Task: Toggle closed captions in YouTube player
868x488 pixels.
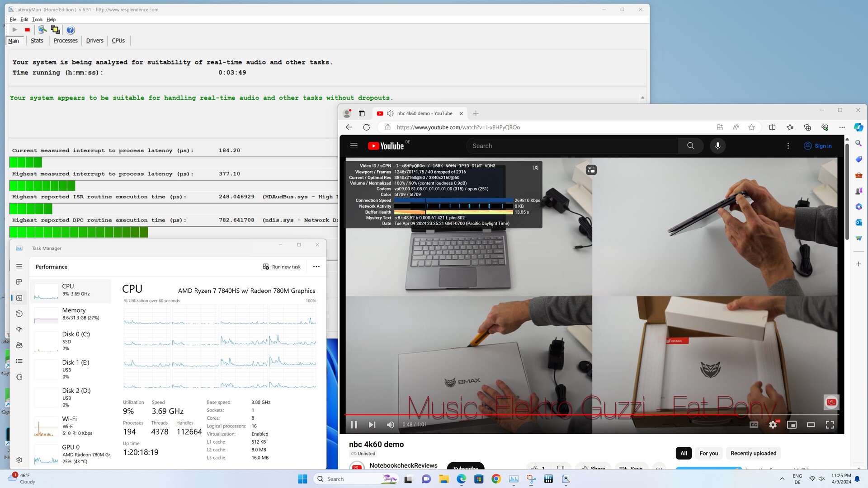Action: (754, 425)
